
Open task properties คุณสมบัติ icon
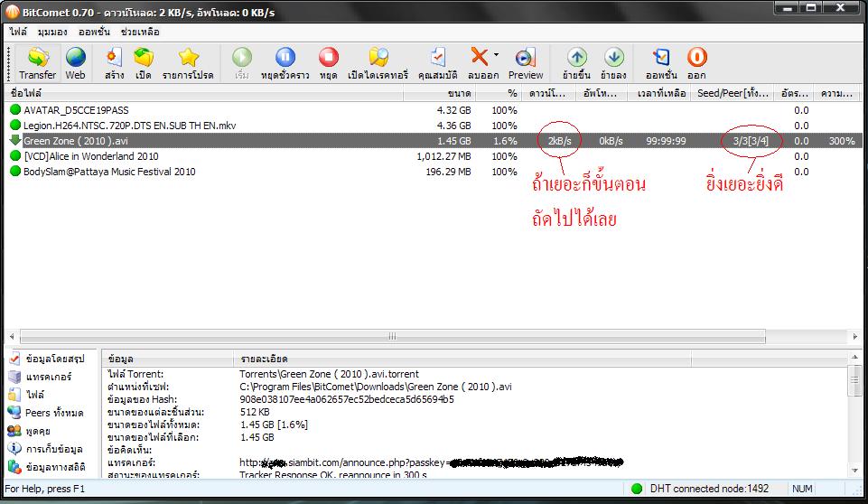(438, 58)
